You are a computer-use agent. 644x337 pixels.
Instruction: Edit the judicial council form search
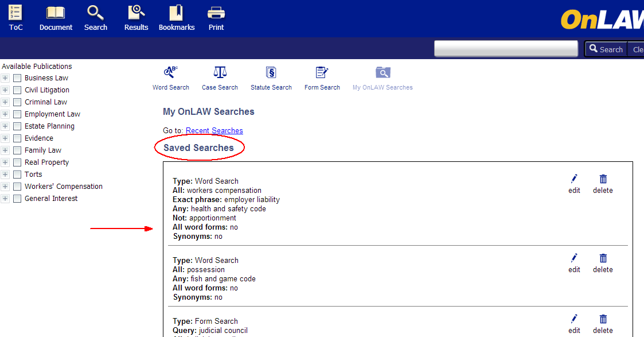[574, 324]
